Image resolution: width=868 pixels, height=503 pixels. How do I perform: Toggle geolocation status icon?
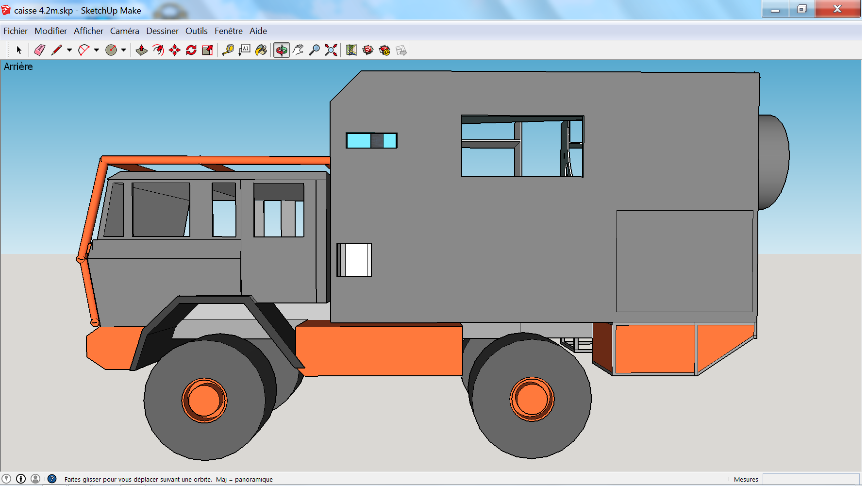click(x=6, y=479)
